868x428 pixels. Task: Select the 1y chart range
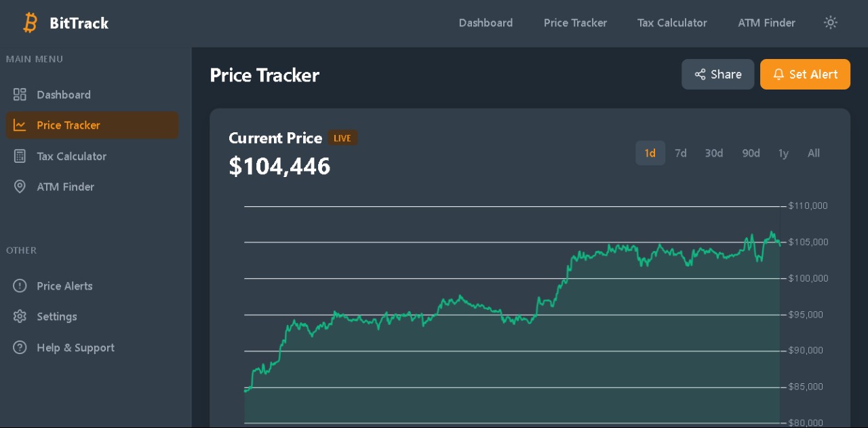click(784, 153)
